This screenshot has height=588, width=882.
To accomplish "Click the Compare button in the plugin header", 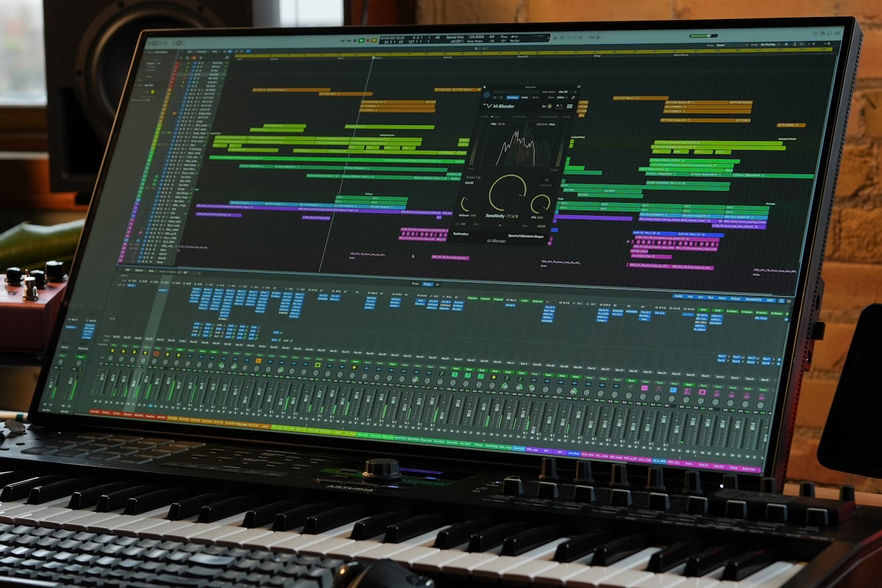I will (512, 97).
